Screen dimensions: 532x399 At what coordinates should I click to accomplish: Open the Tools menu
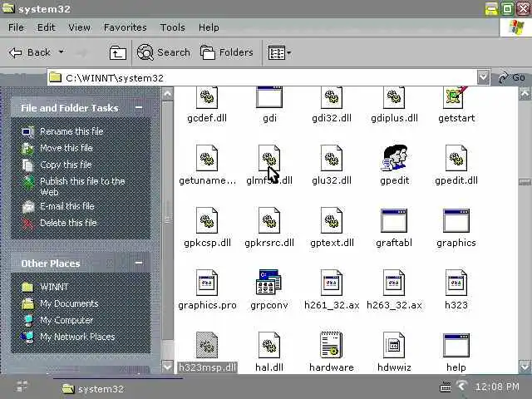(172, 27)
